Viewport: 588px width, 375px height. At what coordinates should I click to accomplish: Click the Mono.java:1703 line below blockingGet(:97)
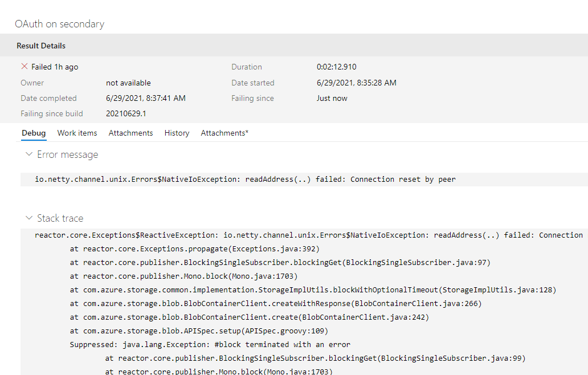(183, 276)
